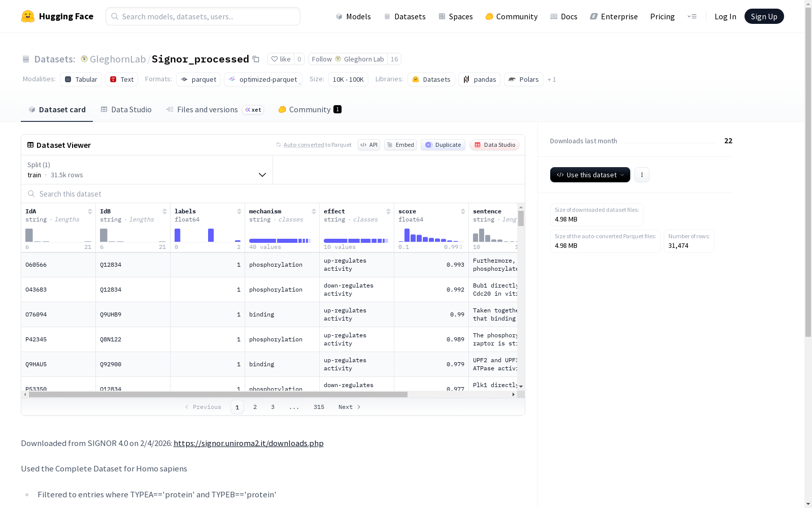This screenshot has width=812, height=508.
Task: Click the Log In link
Action: pyautogui.click(x=725, y=16)
